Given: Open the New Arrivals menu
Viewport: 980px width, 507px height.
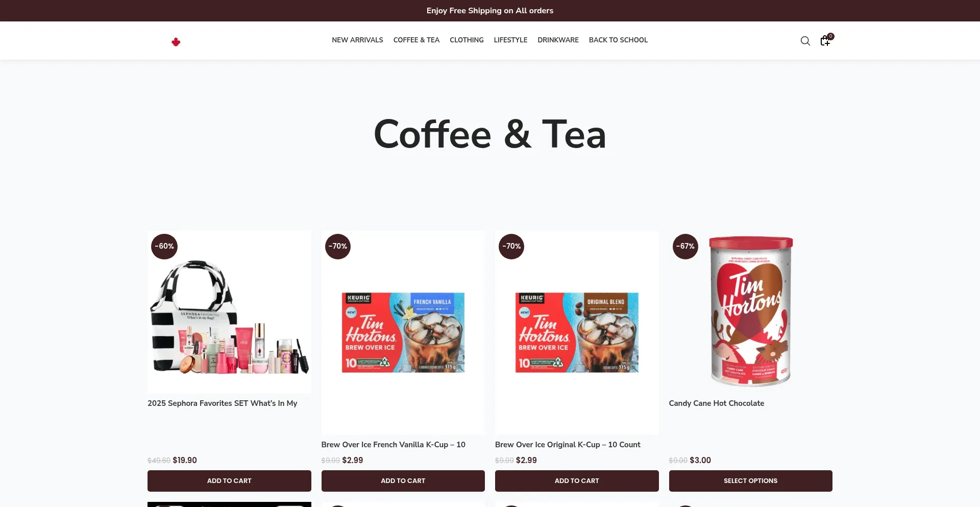Looking at the screenshot, I should (357, 40).
